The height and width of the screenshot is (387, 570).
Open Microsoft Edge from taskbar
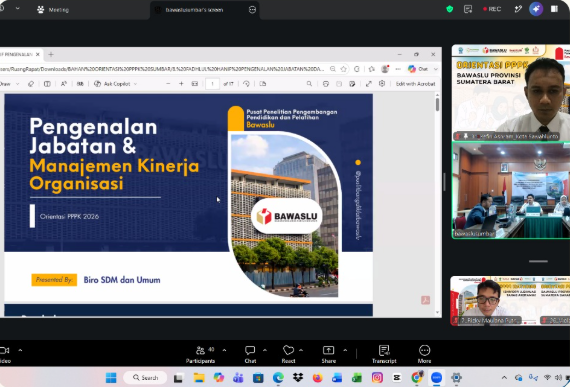(278, 378)
